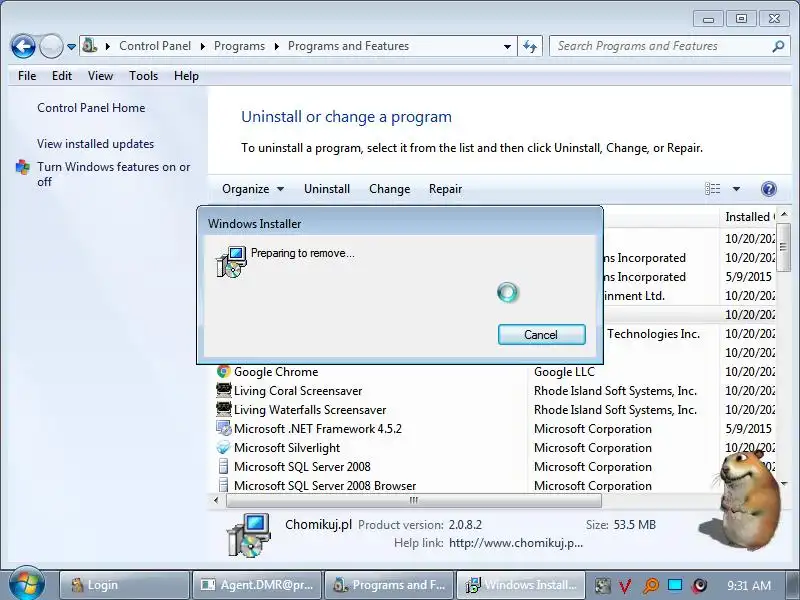Select Microsoft Silverlight entry

pos(287,448)
